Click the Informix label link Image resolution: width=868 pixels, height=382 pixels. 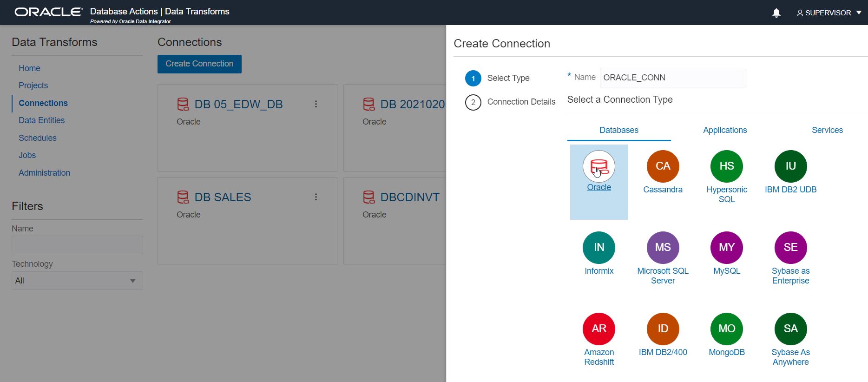(x=599, y=271)
